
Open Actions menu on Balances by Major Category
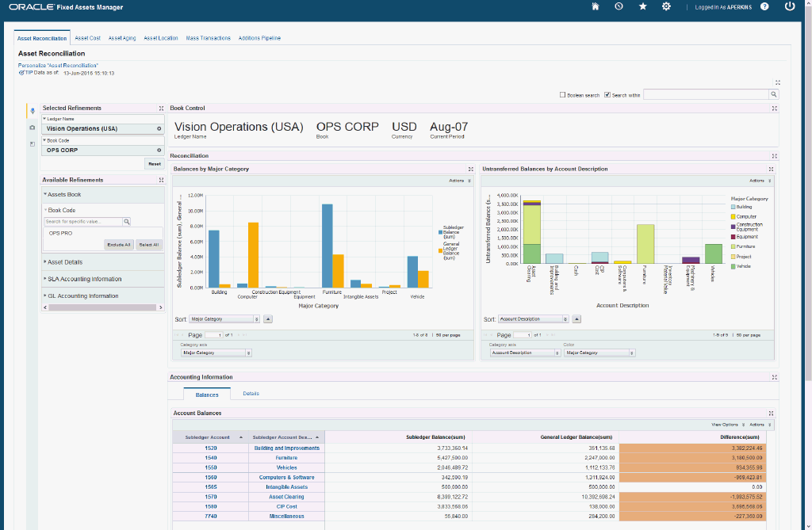pos(460,181)
